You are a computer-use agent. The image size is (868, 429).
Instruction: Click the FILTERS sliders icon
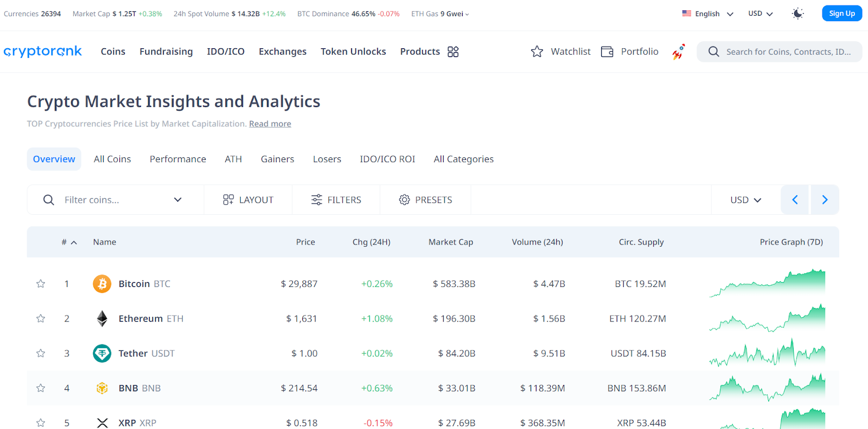pyautogui.click(x=317, y=200)
